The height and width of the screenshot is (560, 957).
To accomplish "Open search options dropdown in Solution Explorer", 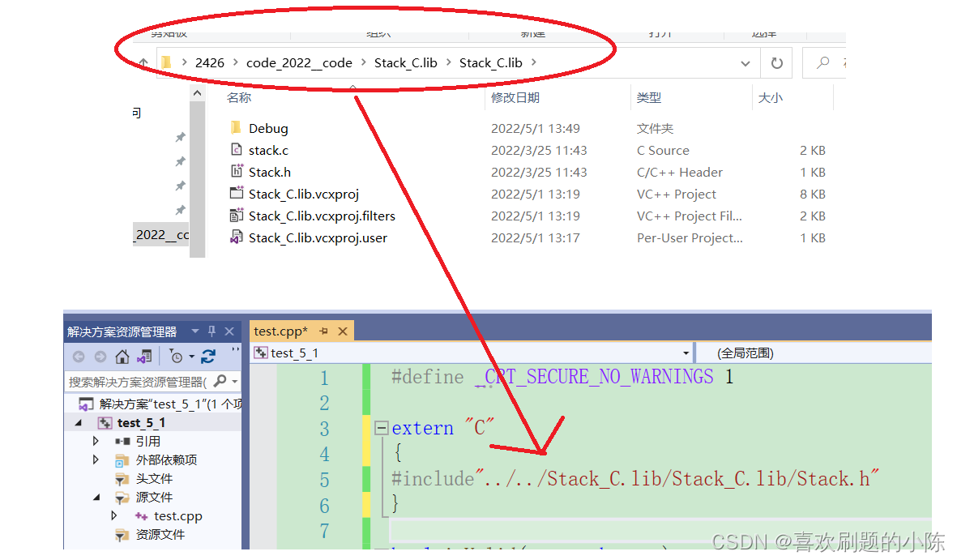I will click(234, 382).
